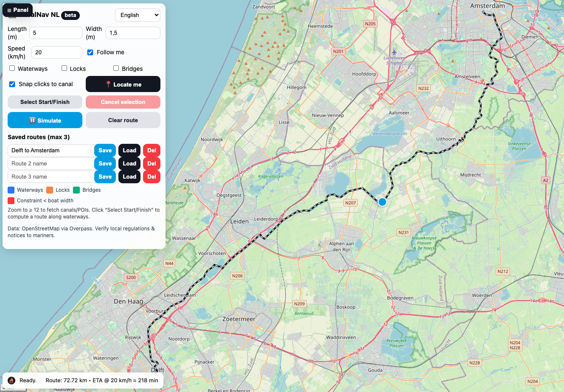
Task: Save route in Route 3 row
Action: 105,176
